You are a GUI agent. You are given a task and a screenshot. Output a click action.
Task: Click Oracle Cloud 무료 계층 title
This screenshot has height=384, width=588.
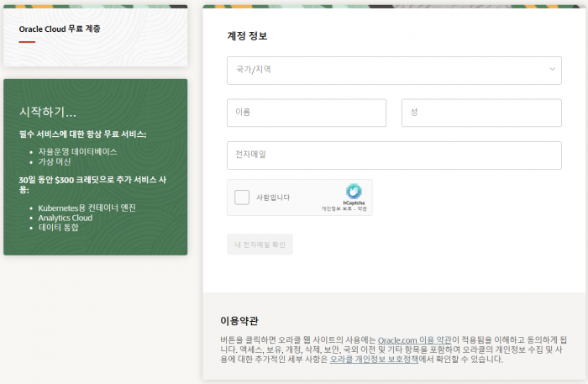[60, 29]
